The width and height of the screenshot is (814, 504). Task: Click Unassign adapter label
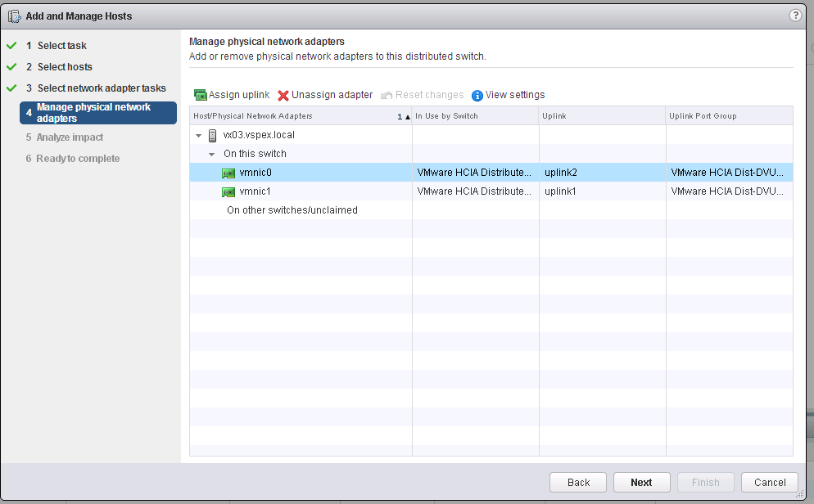coord(332,95)
